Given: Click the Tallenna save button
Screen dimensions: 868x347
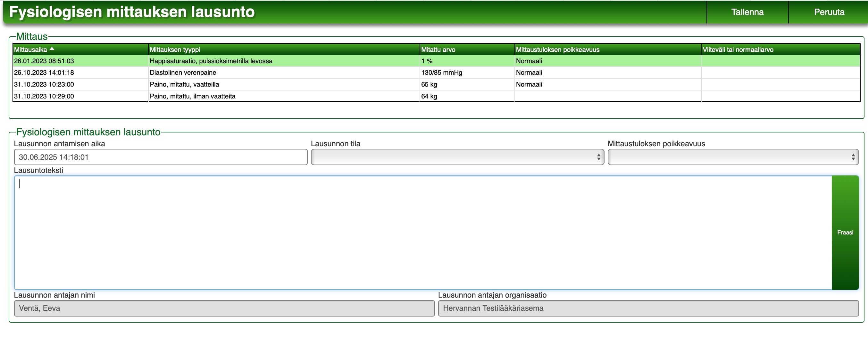Looking at the screenshot, I should coord(747,12).
